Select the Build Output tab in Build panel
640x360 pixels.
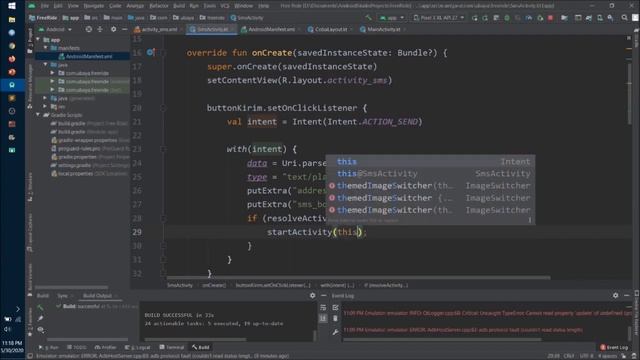coord(97,296)
